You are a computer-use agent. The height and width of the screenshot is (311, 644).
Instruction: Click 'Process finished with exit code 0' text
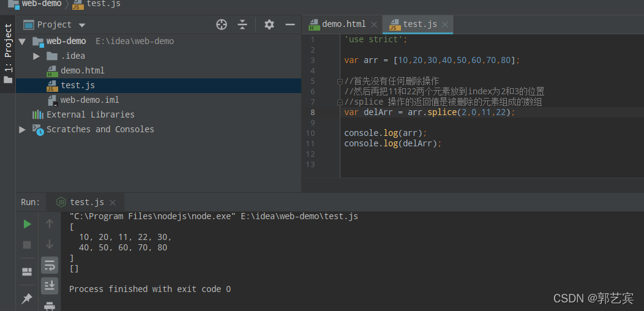tap(150, 289)
